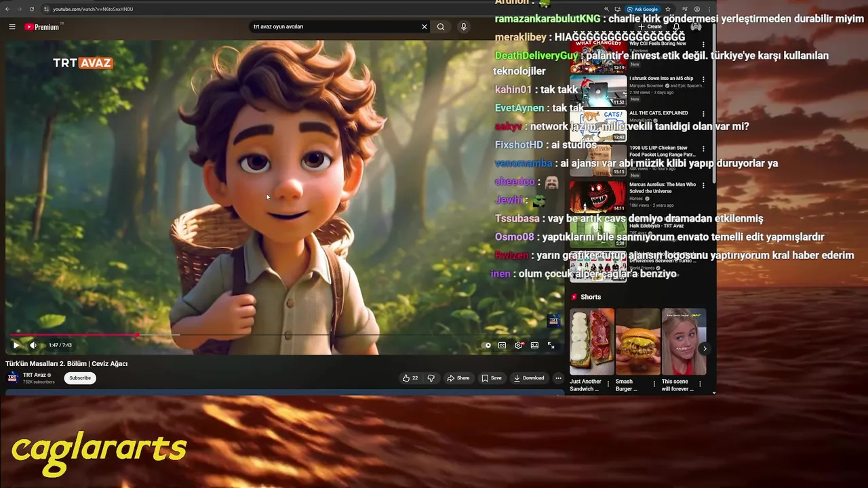This screenshot has height=488, width=868.
Task: Subscribe to TRT Avaz channel
Action: (80, 378)
